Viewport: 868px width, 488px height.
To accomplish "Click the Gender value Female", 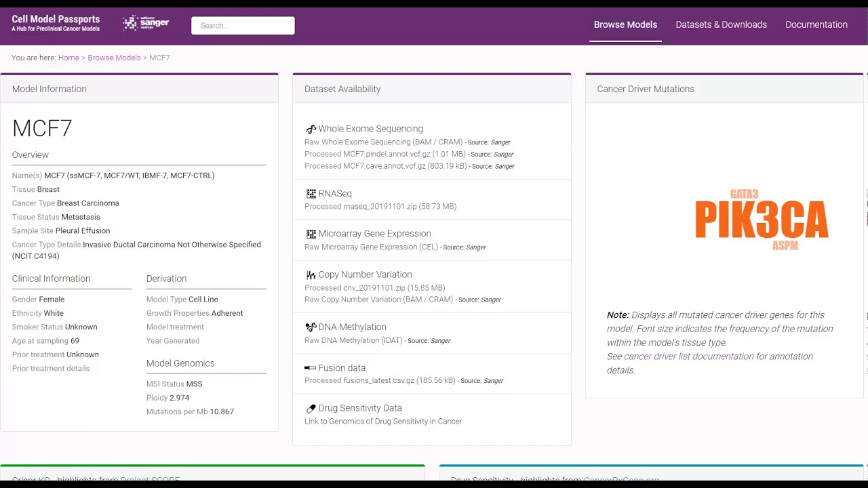I will (x=52, y=300).
